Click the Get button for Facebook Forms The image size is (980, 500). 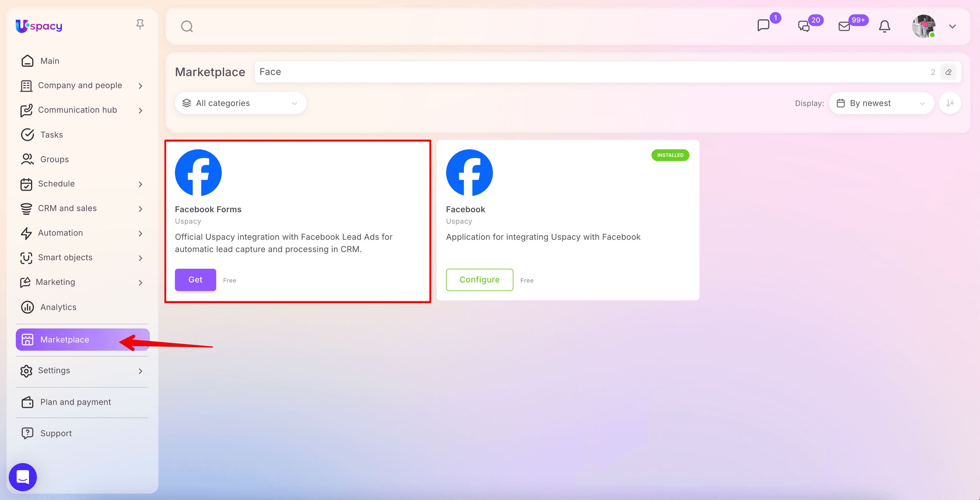click(195, 280)
